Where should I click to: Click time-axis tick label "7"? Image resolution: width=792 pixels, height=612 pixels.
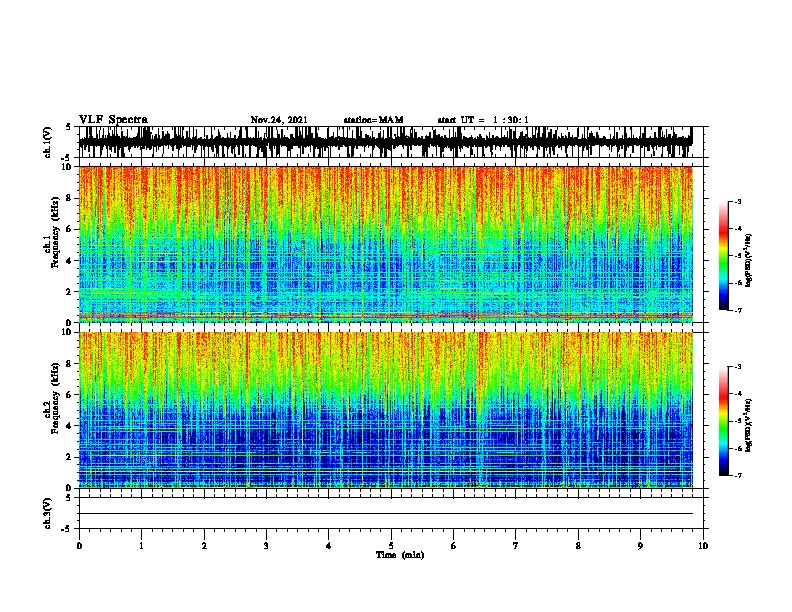(516, 546)
